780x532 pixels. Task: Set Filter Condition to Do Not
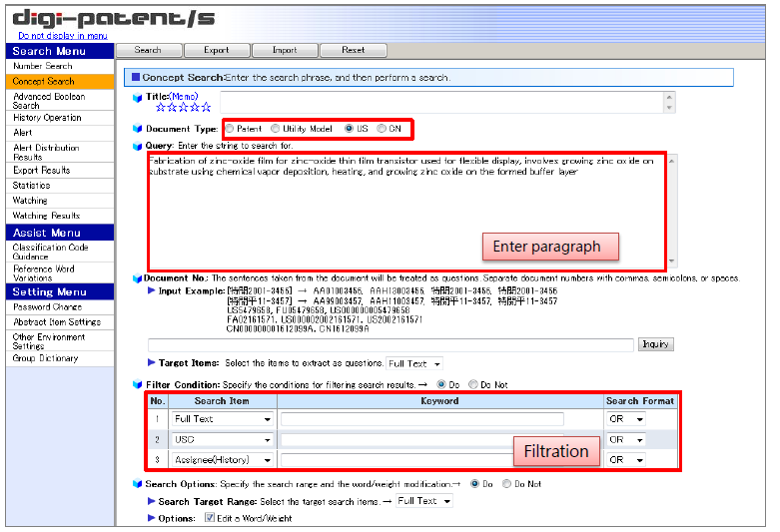point(473,384)
